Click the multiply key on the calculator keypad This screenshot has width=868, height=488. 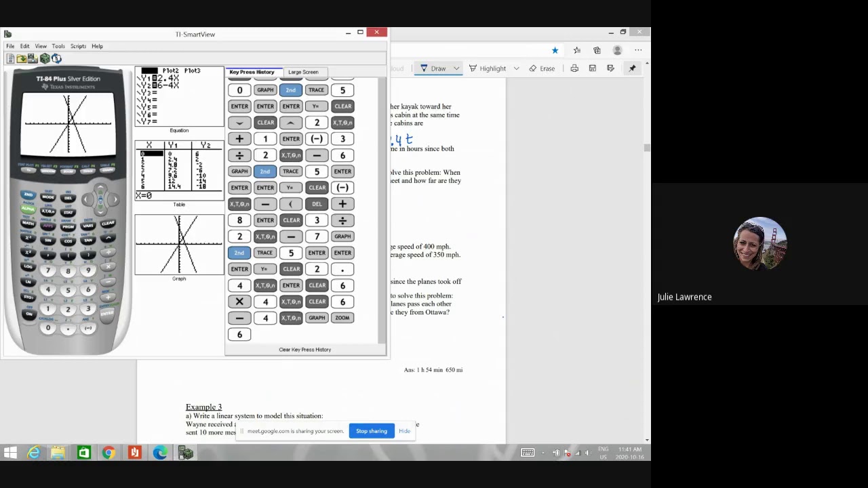pyautogui.click(x=108, y=266)
